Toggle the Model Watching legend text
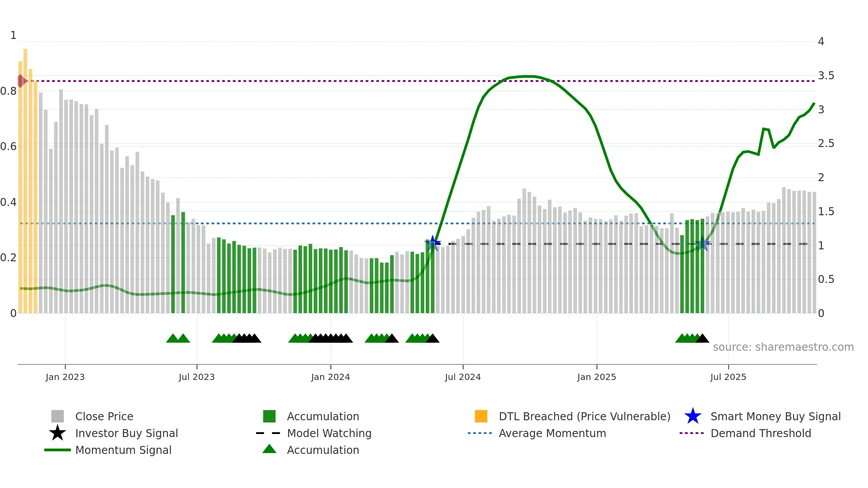Image resolution: width=868 pixels, height=488 pixels. pos(329,433)
